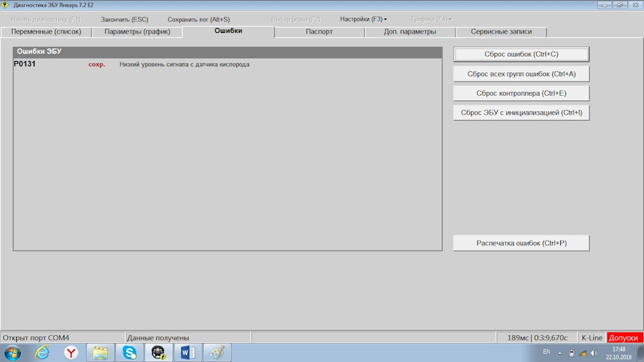
Task: Click Сброс ЭБУ с инициализацией button
Action: 521,113
